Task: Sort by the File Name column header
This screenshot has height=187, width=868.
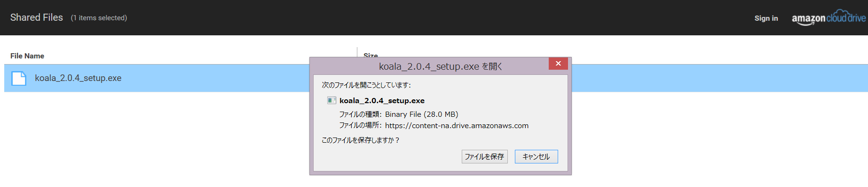Action: point(27,56)
